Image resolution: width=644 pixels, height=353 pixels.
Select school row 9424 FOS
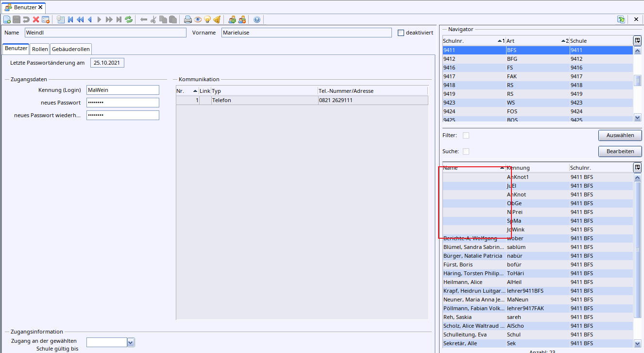(x=538, y=111)
